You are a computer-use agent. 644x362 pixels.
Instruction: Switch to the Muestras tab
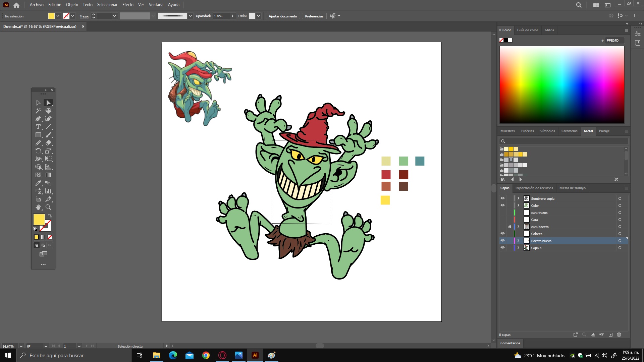click(507, 131)
